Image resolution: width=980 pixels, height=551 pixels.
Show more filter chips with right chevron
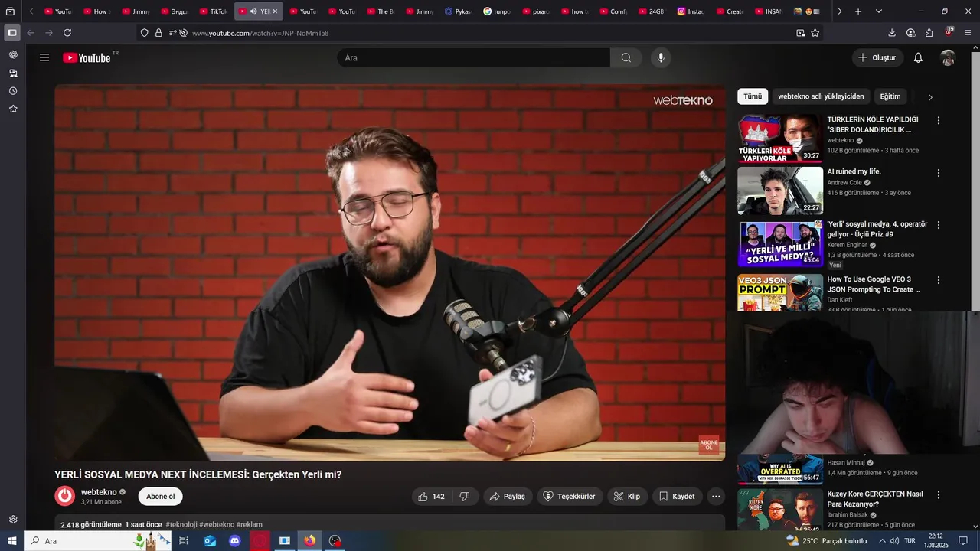930,97
